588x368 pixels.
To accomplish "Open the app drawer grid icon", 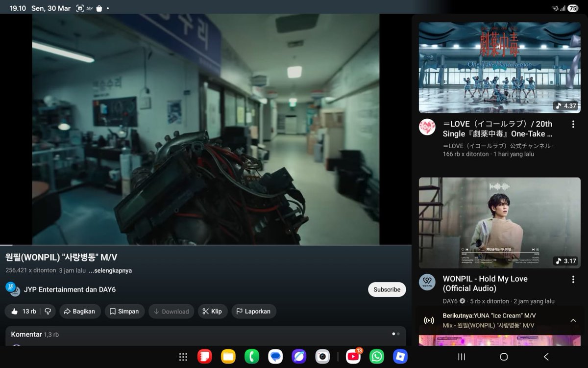I will click(x=183, y=357).
